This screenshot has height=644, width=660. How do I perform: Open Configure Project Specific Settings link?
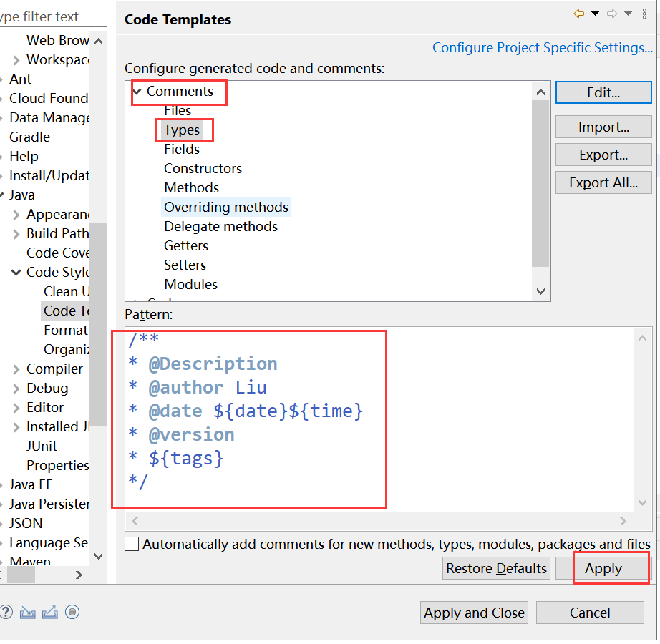(x=542, y=47)
